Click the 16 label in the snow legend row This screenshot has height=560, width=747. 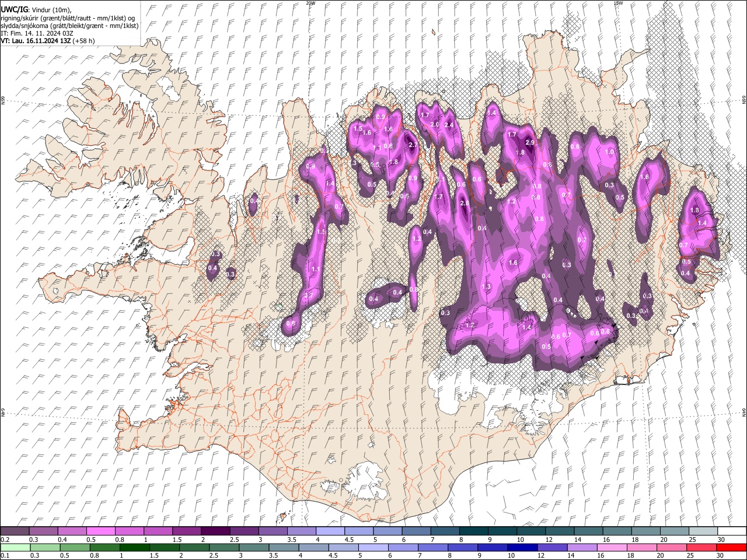coord(606,540)
